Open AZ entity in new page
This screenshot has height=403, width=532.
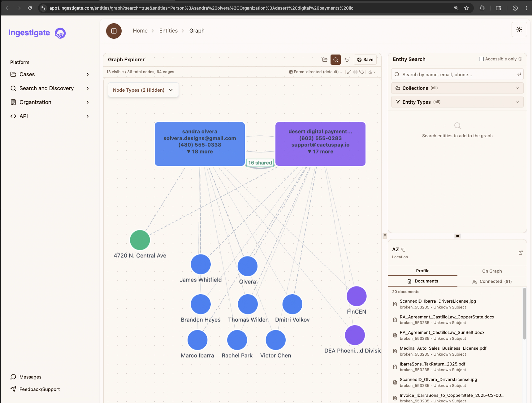(x=521, y=253)
